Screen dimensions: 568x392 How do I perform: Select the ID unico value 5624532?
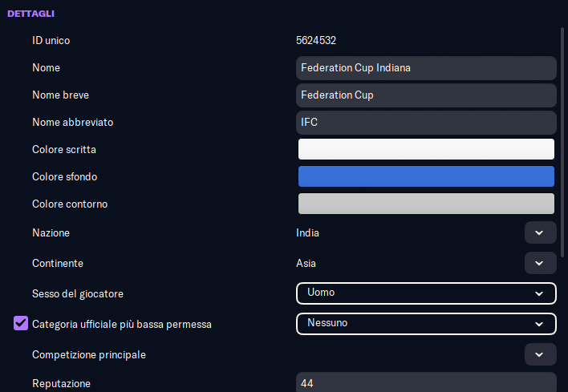(321, 40)
